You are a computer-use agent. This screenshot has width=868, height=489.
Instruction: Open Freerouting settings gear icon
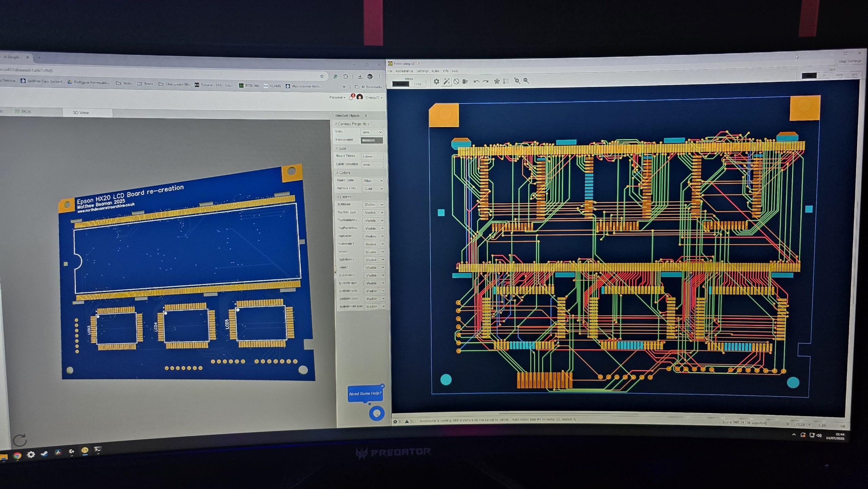(x=436, y=81)
